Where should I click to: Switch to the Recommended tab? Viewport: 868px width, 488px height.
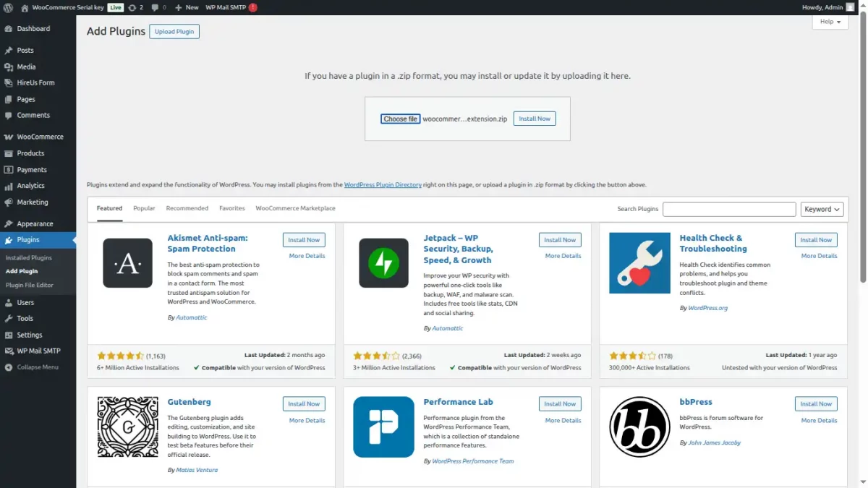(187, 208)
